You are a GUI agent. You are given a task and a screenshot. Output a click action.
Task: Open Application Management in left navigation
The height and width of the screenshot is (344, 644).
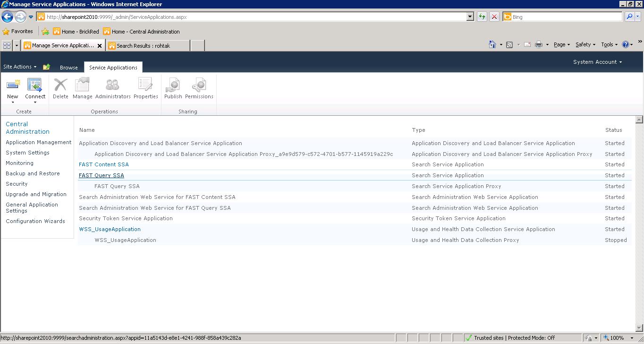coord(39,142)
